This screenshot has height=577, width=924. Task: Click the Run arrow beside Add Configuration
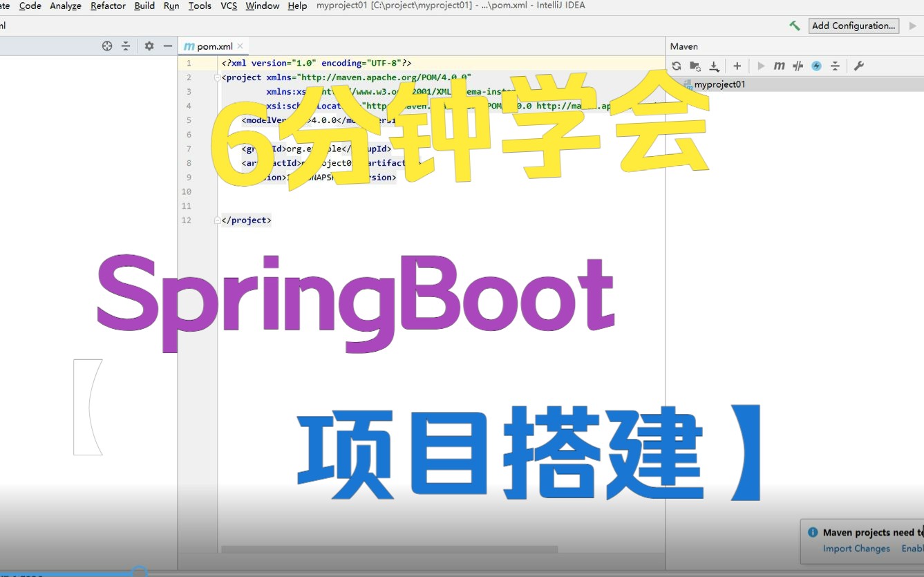coord(913,26)
